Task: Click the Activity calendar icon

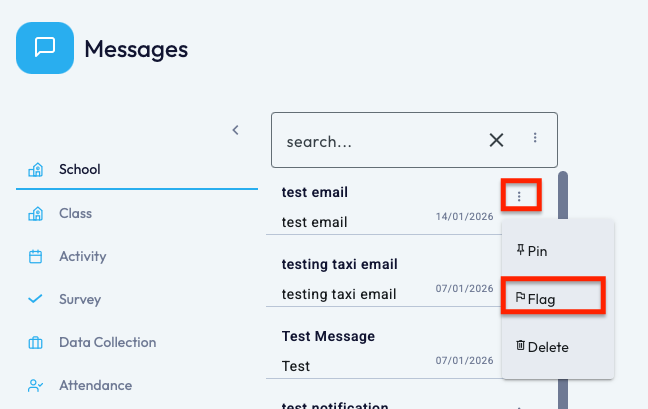Action: coord(36,257)
